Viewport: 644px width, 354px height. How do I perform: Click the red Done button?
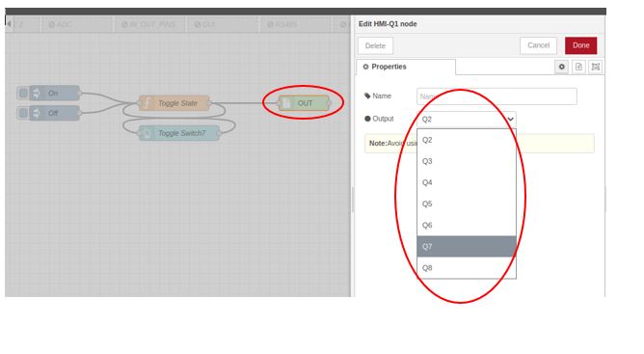click(580, 45)
